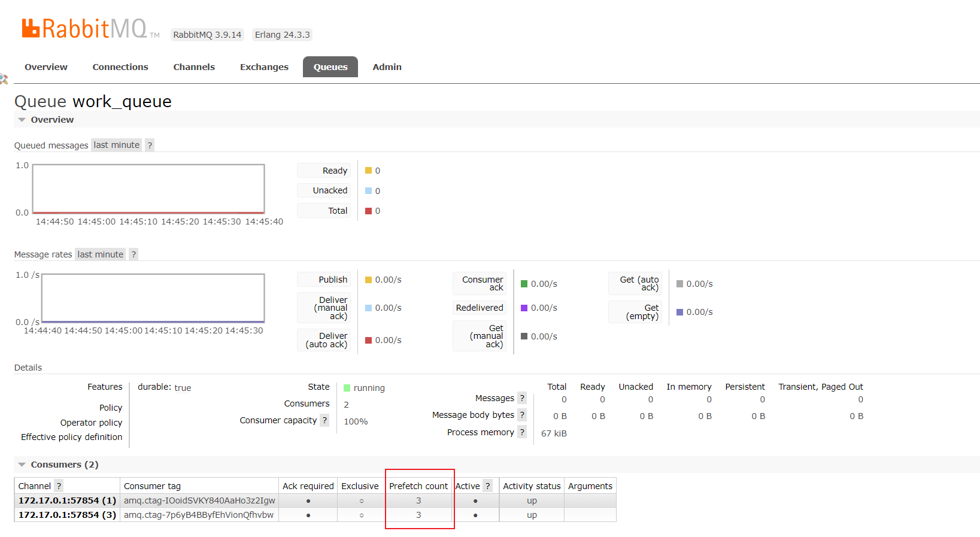Click the Redelivered purple swatch
This screenshot has width=980, height=537.
(x=524, y=308)
